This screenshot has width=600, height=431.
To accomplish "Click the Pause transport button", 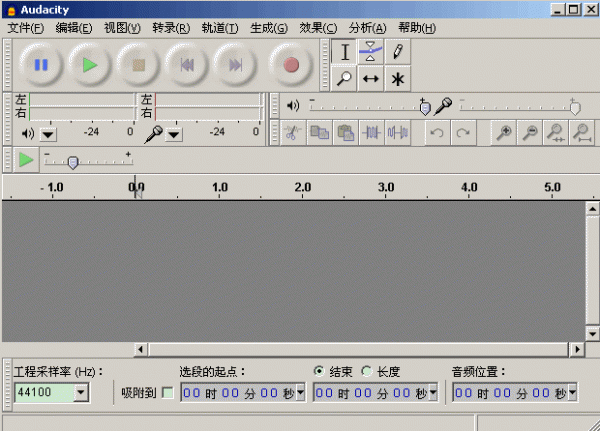I will tap(41, 65).
